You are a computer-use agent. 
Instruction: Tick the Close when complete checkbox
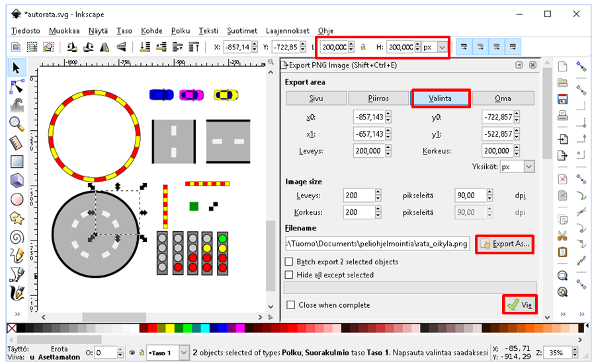(290, 305)
